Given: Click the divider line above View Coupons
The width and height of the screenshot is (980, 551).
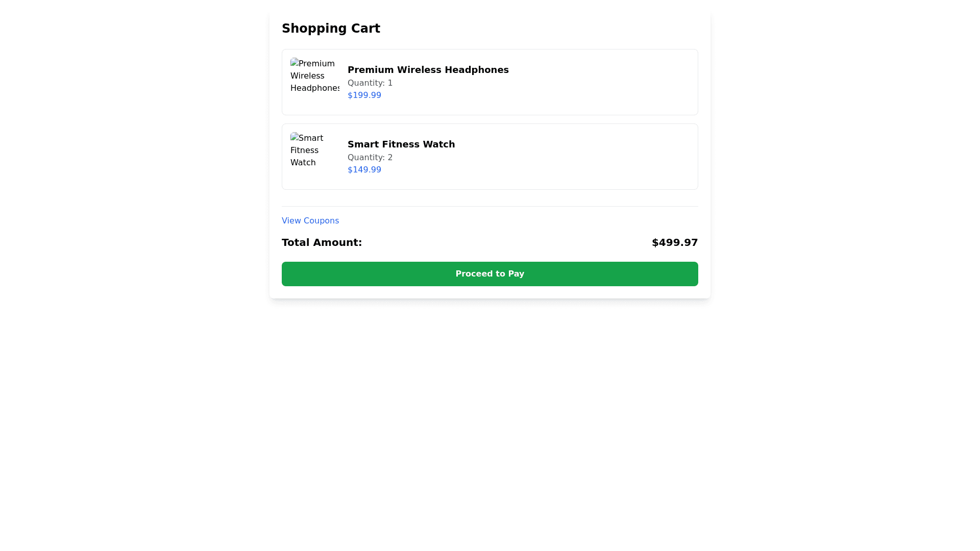Looking at the screenshot, I should [x=489, y=206].
